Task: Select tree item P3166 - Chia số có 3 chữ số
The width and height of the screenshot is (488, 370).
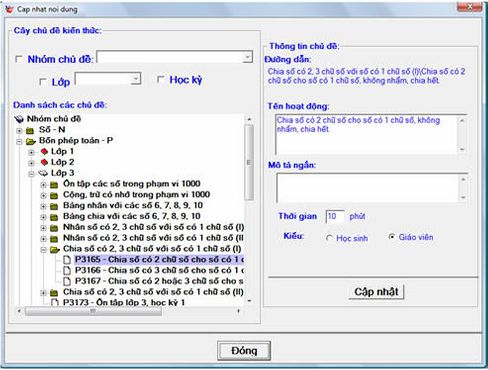Action: click(159, 270)
